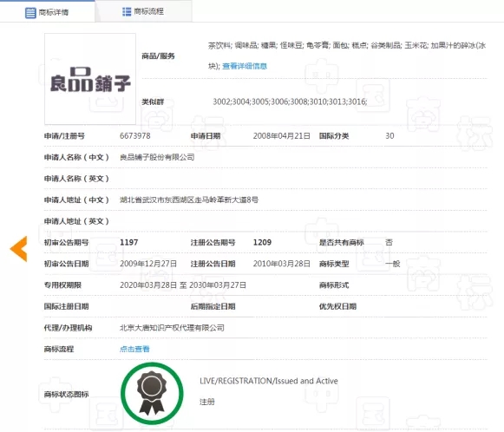Screen dimensions: 504x432
Task: Click the exclusive right period dates
Action: click(x=183, y=285)
